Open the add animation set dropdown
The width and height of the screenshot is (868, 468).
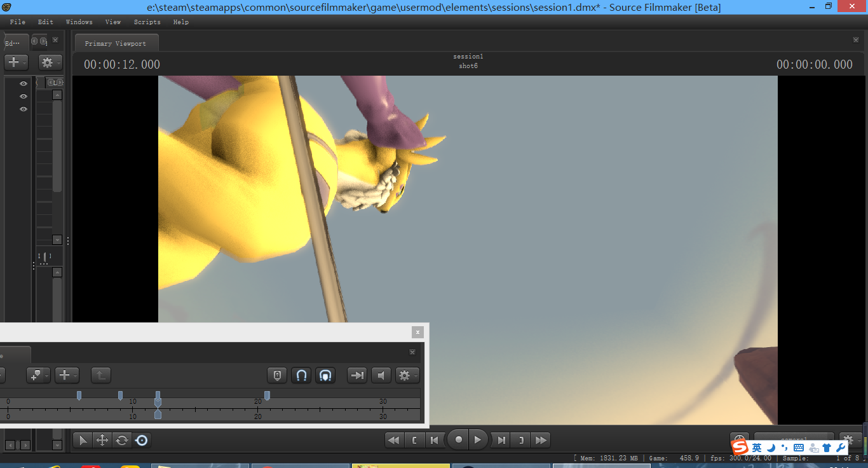coord(16,62)
